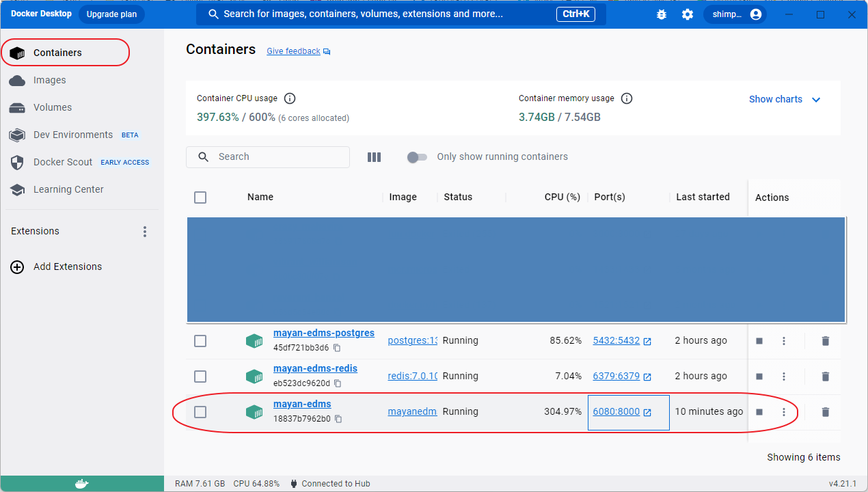Viewport: 868px width, 492px height.
Task: Click the Docker whale status icon
Action: (81, 484)
